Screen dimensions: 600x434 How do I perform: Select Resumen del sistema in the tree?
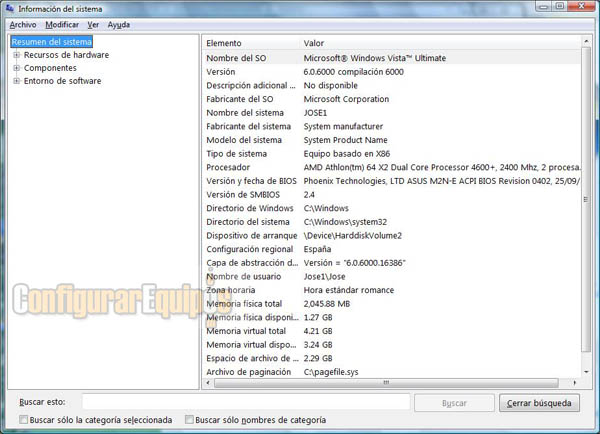(51, 43)
